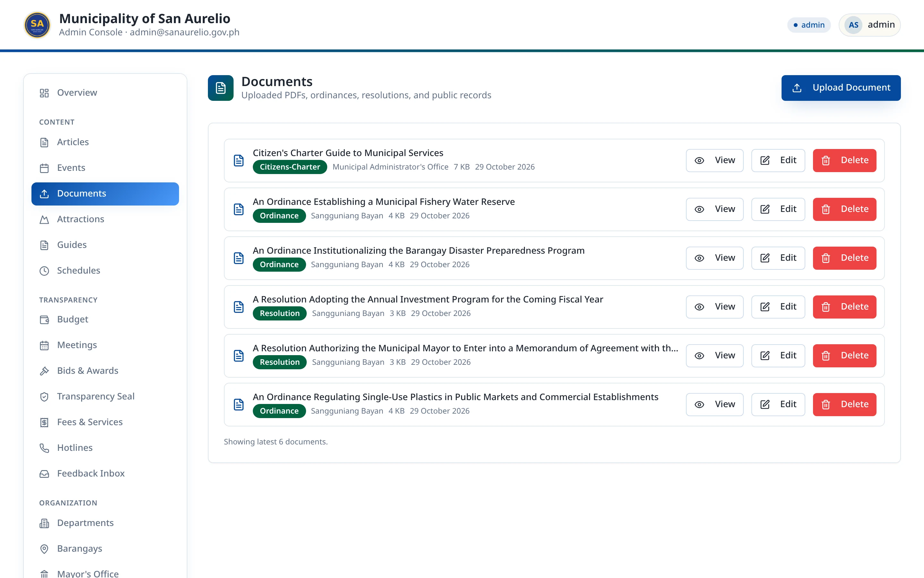The width and height of the screenshot is (924, 578).
Task: Click the file icon beside Annual Investment Program
Action: tap(239, 307)
